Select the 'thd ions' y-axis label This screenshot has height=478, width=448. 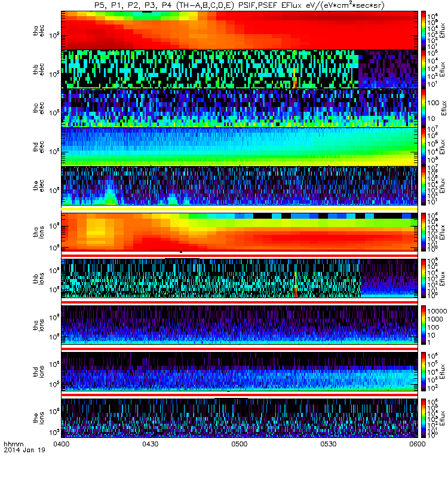pos(38,371)
